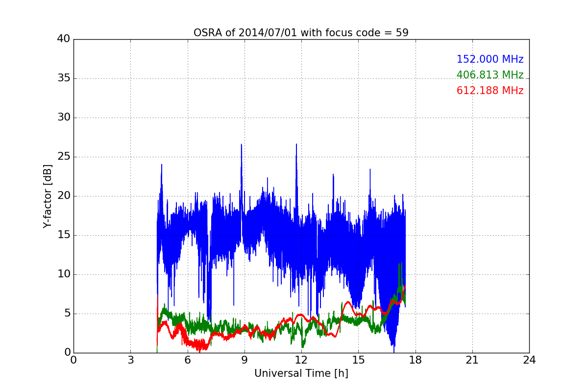The image size is (588, 392).
Task: Click the Y-factor [dB] axis label
Action: [48, 196]
